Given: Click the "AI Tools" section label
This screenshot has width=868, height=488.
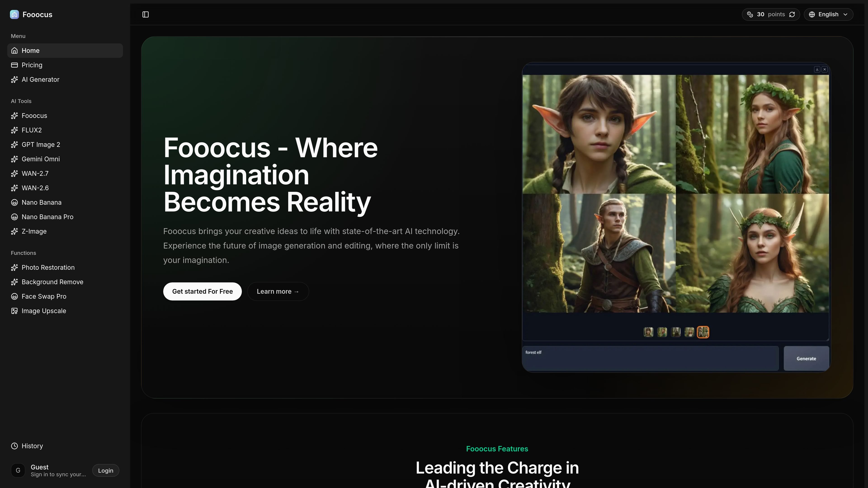Looking at the screenshot, I should [21, 101].
